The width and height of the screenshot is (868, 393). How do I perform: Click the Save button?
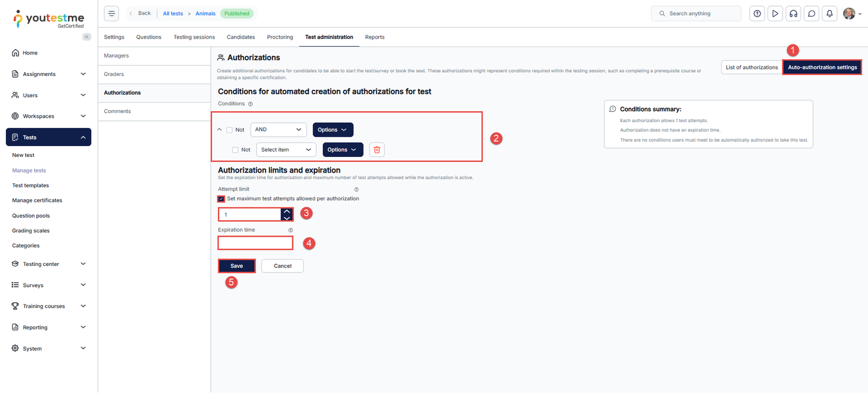pos(237,266)
